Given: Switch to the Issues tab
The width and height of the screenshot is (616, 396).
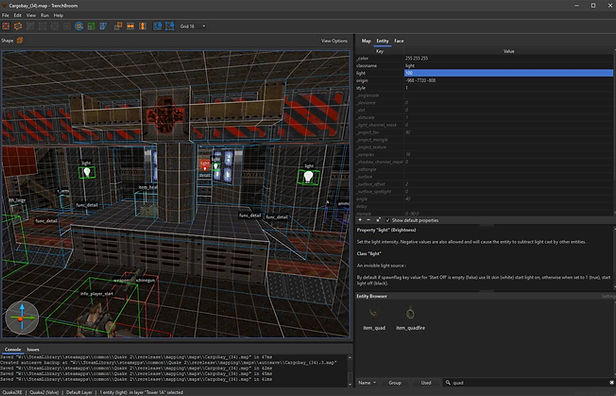Looking at the screenshot, I should tap(33, 349).
